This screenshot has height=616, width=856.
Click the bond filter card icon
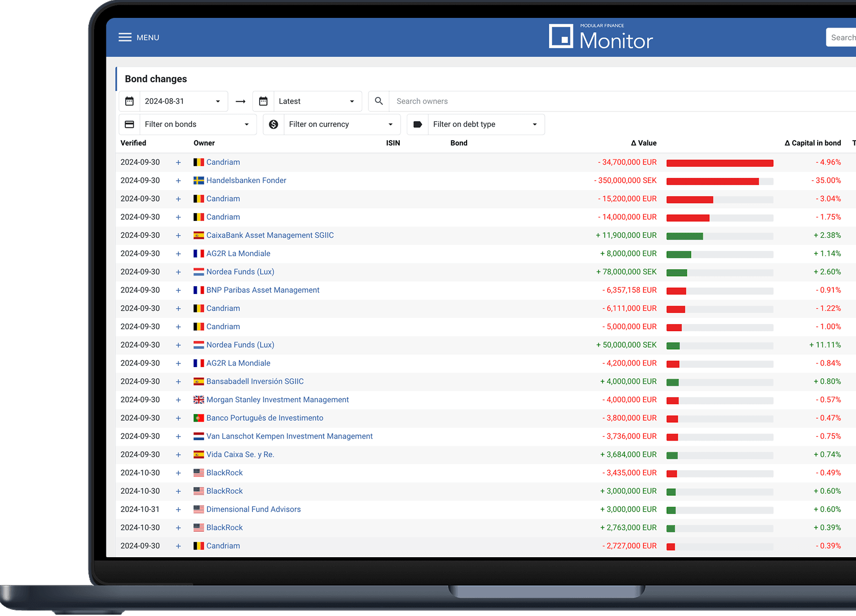pyautogui.click(x=129, y=124)
